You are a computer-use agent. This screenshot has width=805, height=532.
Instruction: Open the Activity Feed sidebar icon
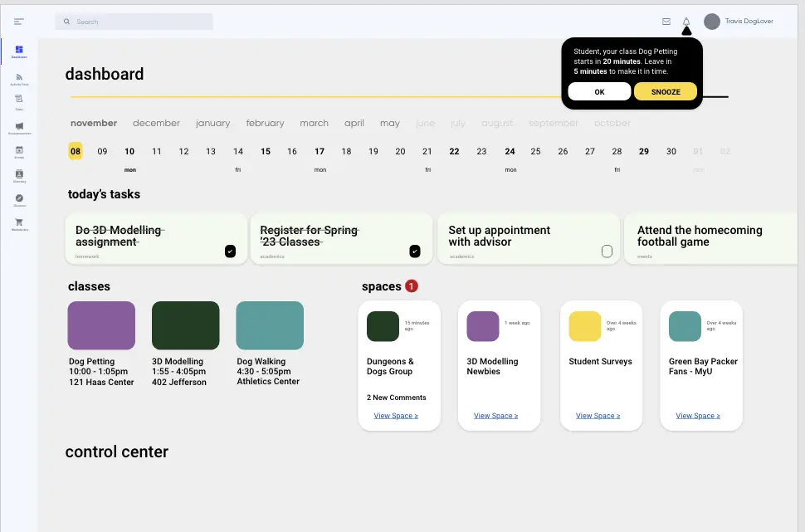pyautogui.click(x=18, y=77)
